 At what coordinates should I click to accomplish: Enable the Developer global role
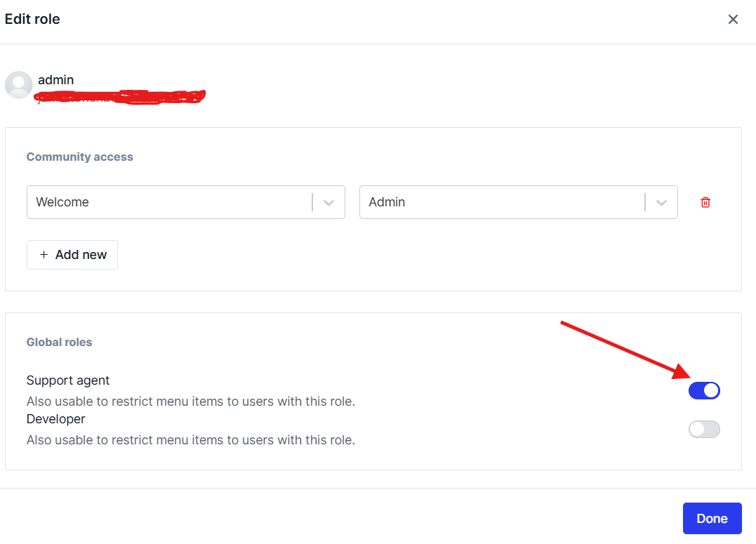click(705, 429)
